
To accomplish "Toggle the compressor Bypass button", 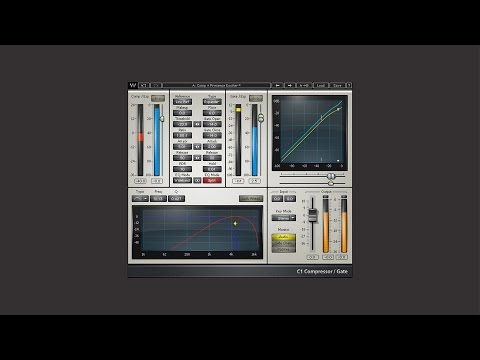I will click(x=158, y=98).
